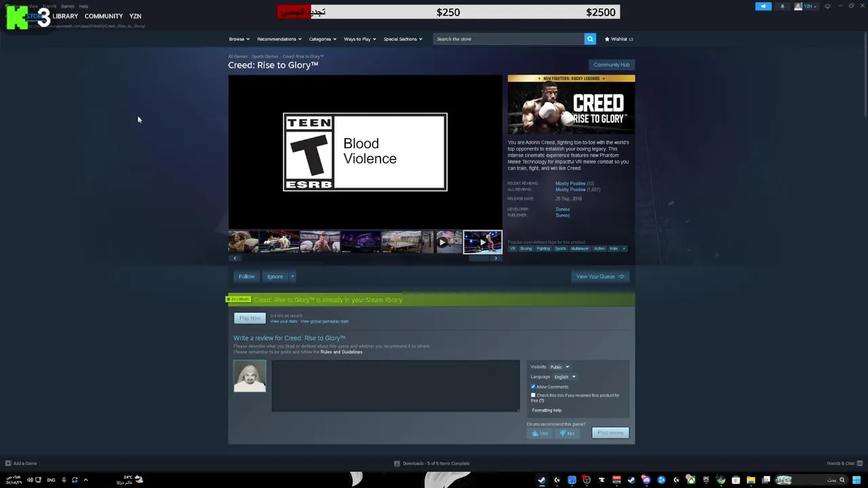
Task: Click the Play Now button
Action: pos(250,318)
